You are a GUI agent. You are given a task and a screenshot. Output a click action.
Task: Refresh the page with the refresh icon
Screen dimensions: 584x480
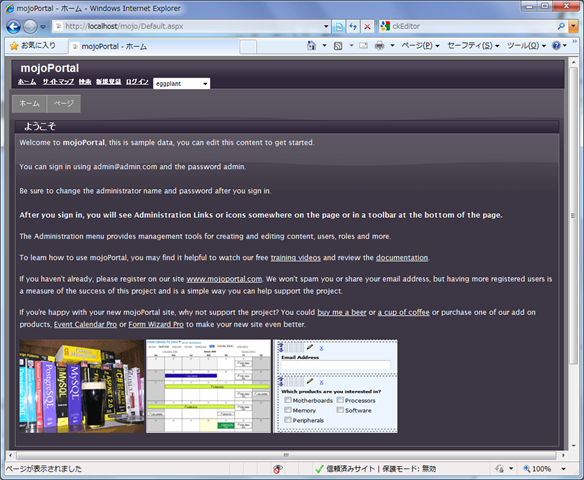(353, 26)
